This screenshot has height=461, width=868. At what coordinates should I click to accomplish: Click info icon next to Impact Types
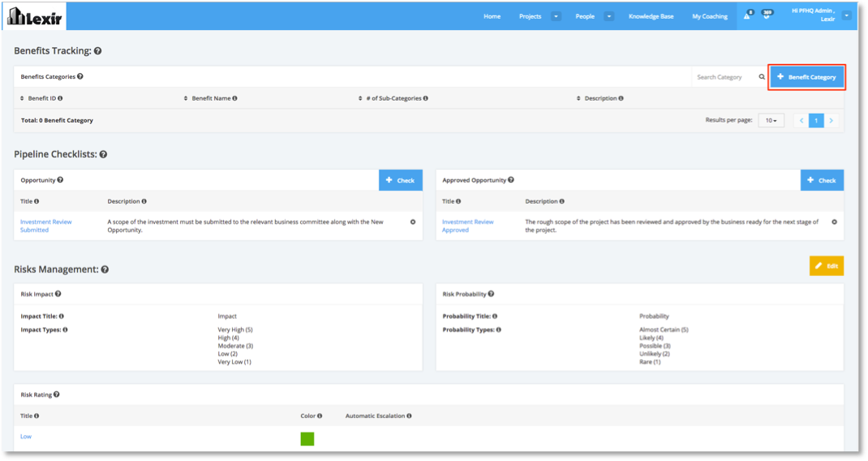(x=66, y=330)
